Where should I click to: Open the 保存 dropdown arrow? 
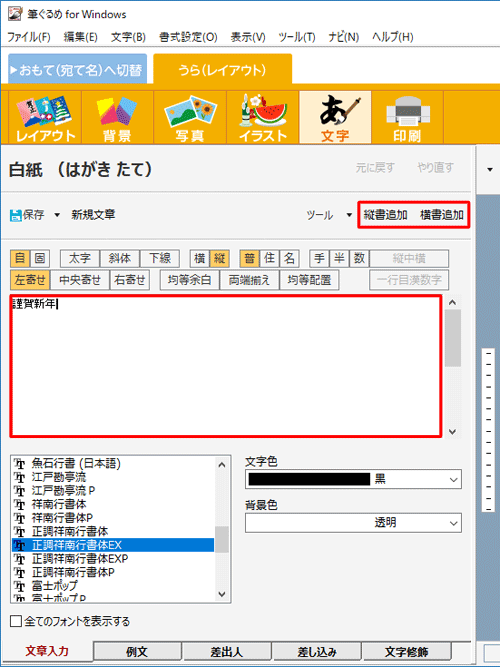coord(57,215)
